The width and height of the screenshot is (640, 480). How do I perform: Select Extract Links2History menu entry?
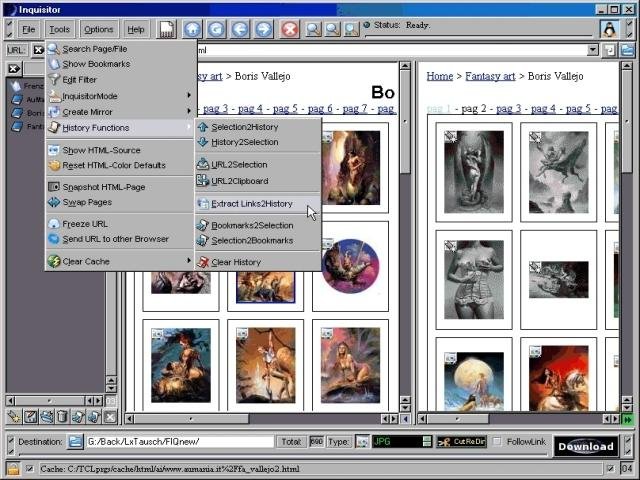[252, 204]
